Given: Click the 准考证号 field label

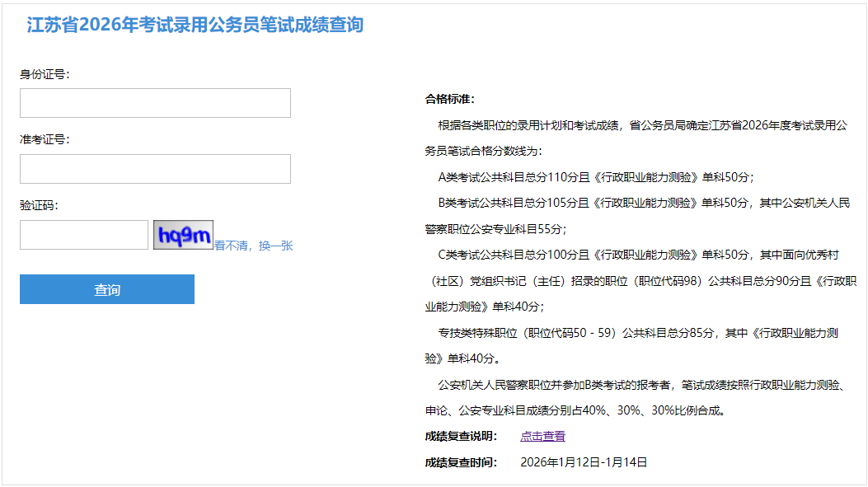Looking at the screenshot, I should coord(45,139).
